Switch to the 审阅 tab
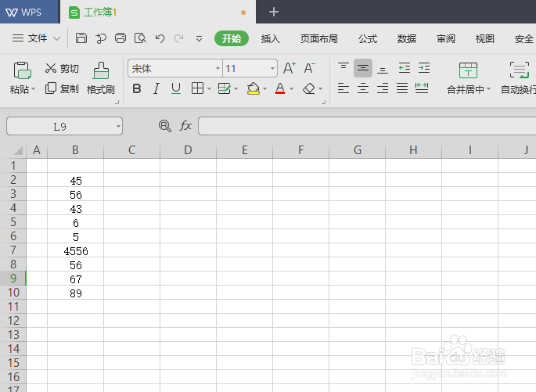The image size is (536, 392). [x=446, y=38]
